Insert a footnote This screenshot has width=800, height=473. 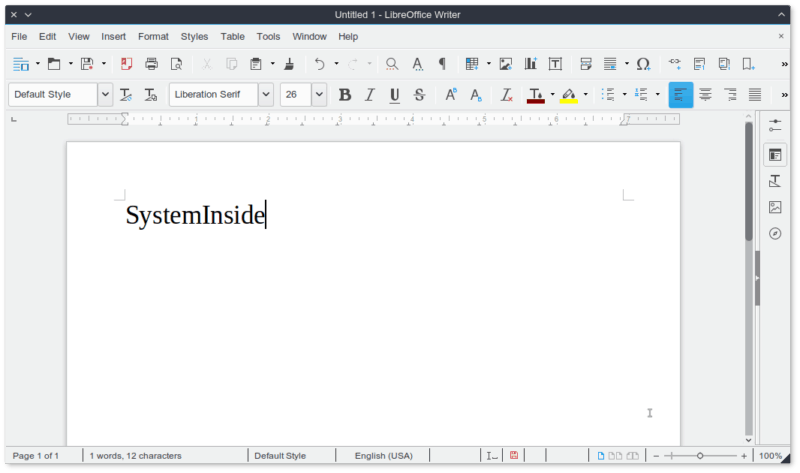click(x=699, y=64)
